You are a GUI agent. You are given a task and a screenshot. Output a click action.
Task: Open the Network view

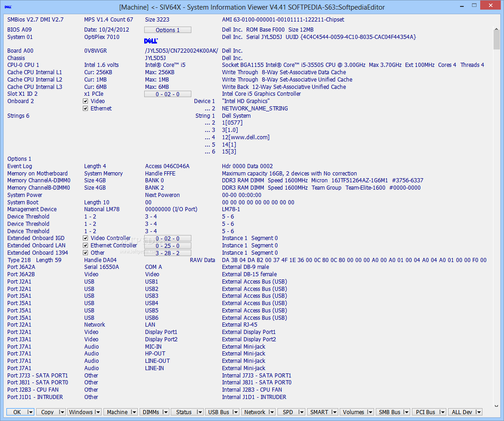coord(255,412)
